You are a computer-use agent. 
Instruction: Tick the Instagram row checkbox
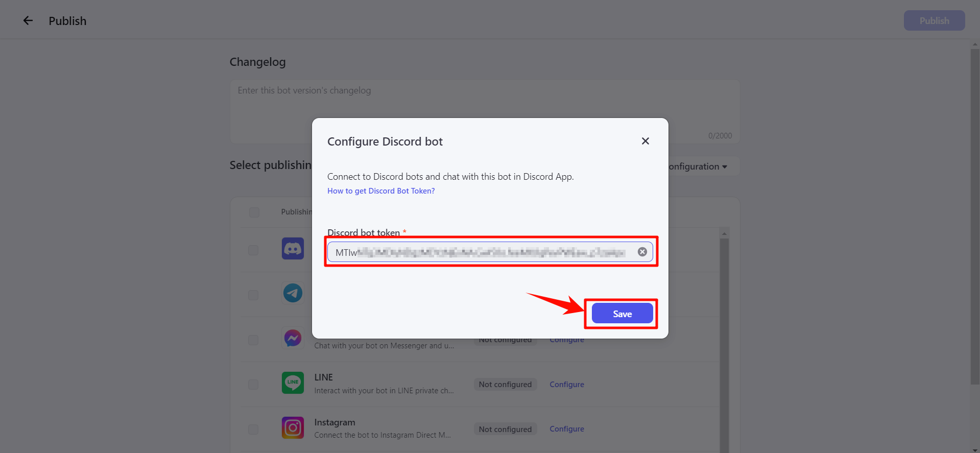[253, 430]
